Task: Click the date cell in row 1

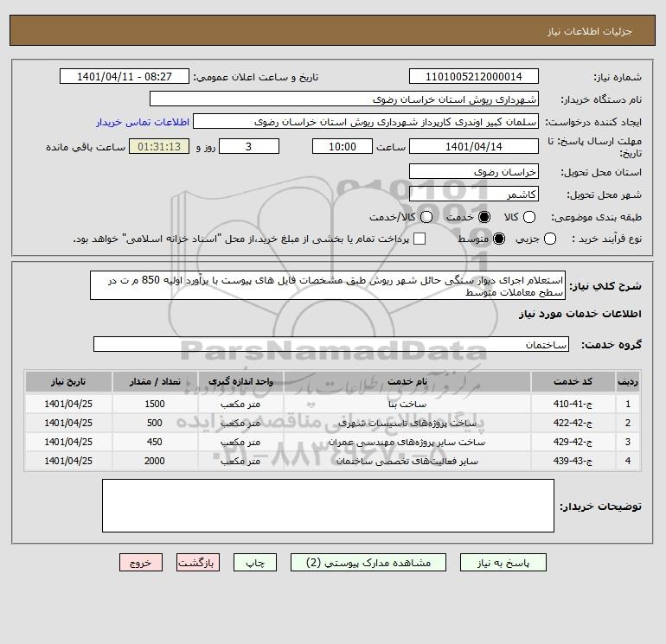Action: pyautogui.click(x=68, y=404)
